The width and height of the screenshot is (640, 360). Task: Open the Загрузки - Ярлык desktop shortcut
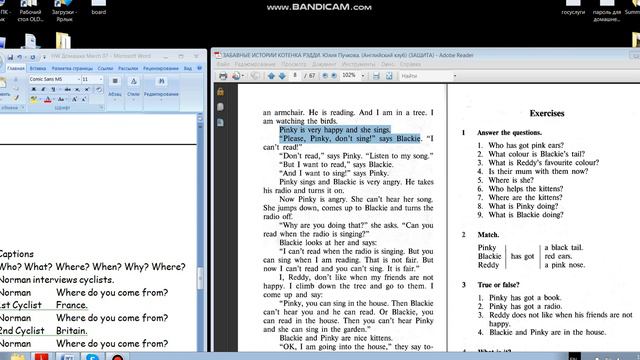[x=64, y=11]
